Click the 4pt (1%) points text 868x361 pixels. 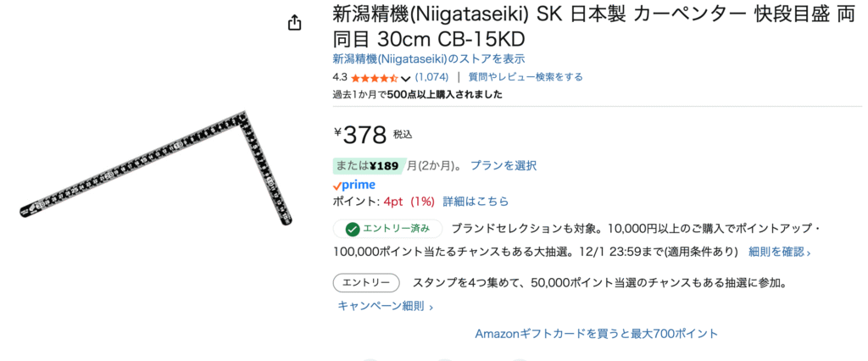409,202
